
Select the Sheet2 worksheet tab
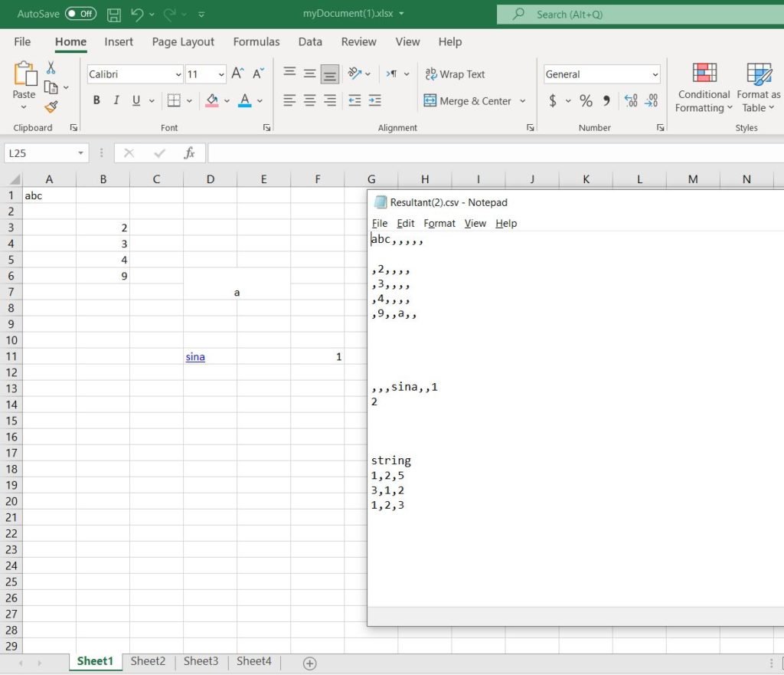[x=148, y=660]
